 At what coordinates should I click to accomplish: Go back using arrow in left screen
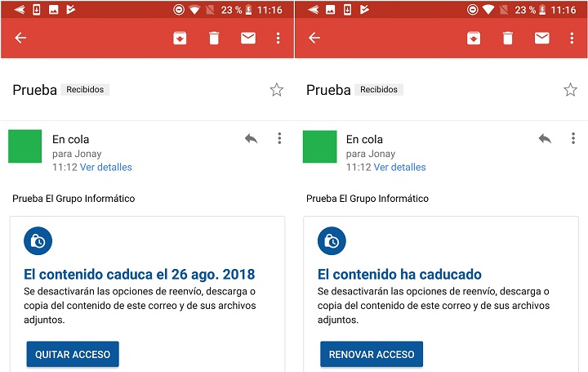(20, 38)
